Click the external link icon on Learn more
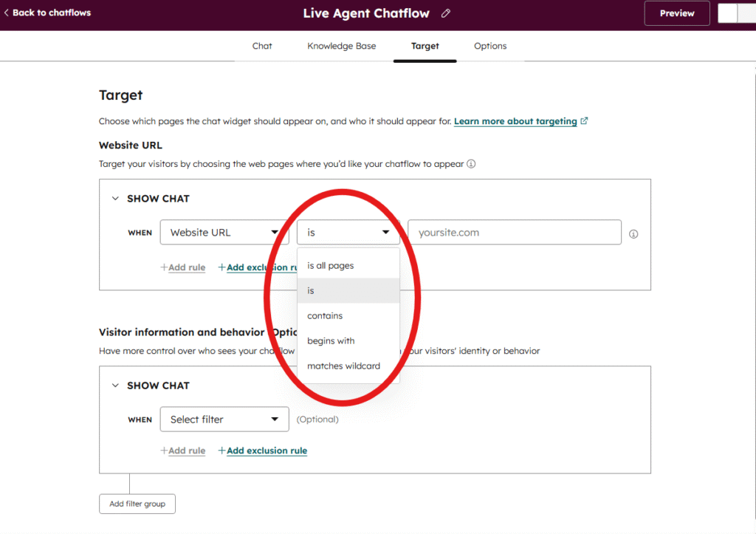The width and height of the screenshot is (756, 534). [583, 120]
